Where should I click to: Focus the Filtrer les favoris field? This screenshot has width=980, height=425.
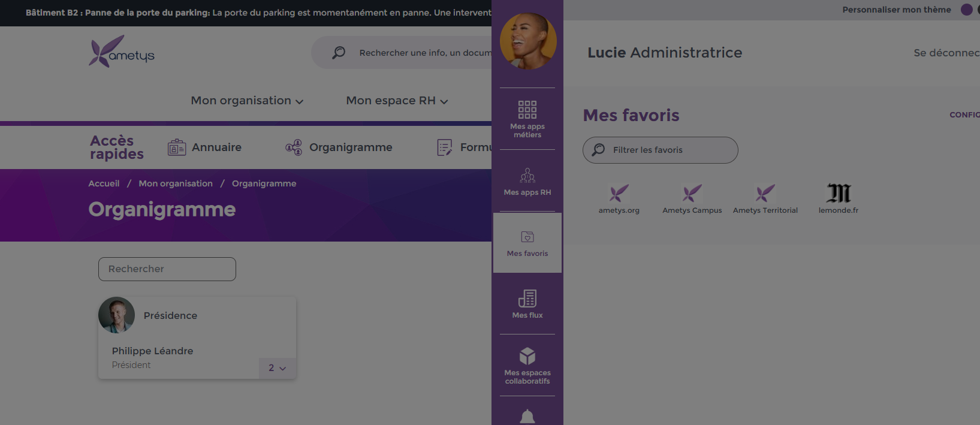[661, 150]
